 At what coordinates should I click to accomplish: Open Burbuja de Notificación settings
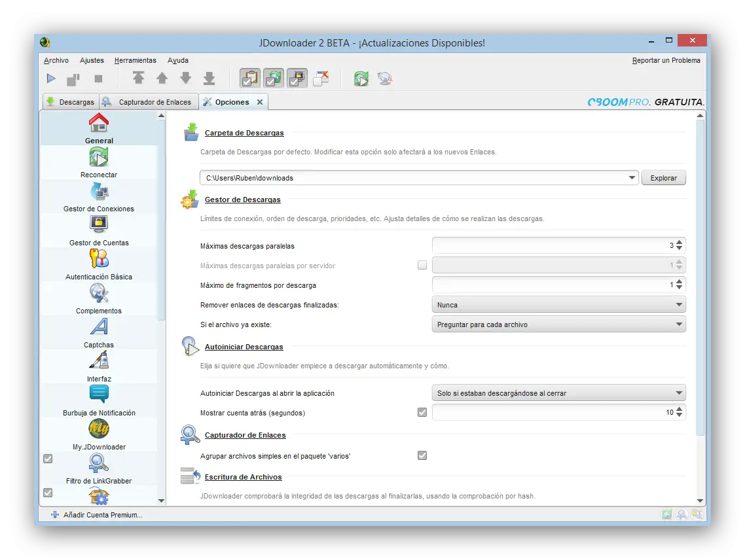(x=99, y=401)
